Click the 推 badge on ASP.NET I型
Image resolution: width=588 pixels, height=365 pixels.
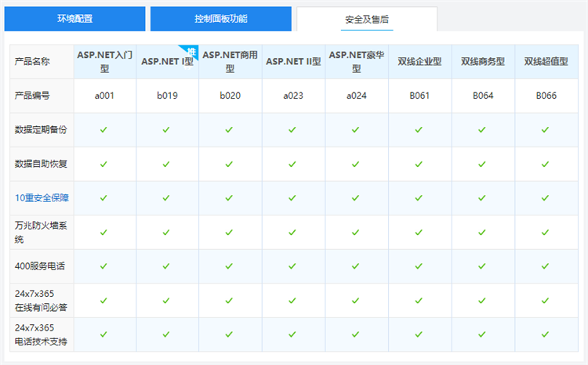pyautogui.click(x=191, y=51)
